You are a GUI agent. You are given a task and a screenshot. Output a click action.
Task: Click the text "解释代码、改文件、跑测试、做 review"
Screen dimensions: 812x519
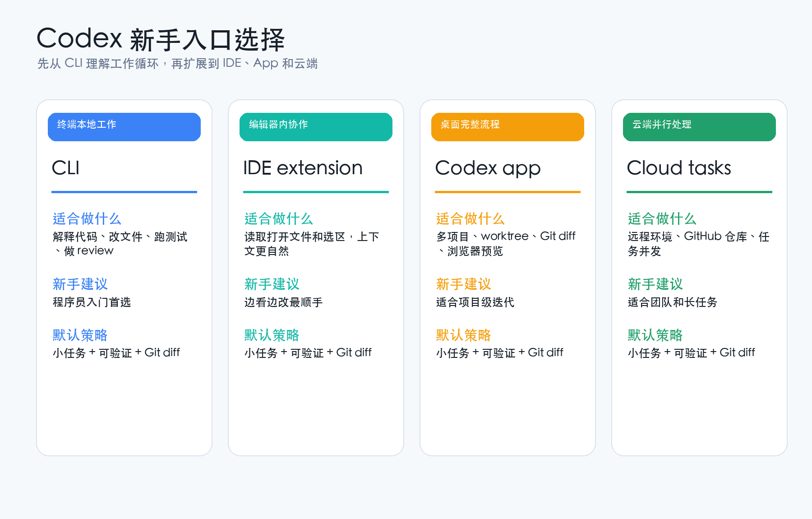click(x=120, y=244)
